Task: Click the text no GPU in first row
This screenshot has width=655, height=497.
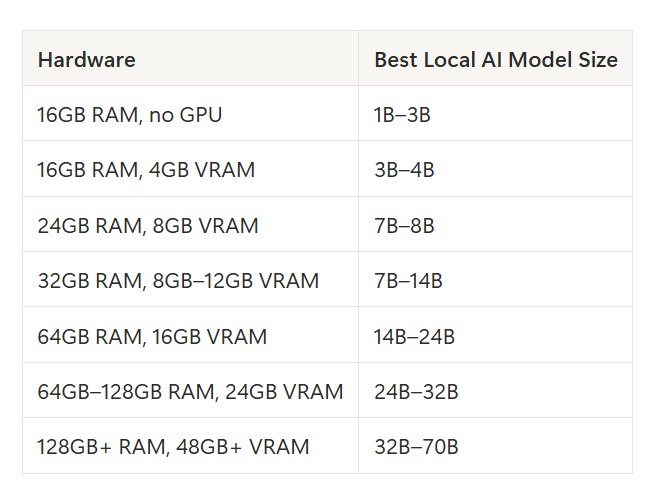Action: click(x=185, y=114)
